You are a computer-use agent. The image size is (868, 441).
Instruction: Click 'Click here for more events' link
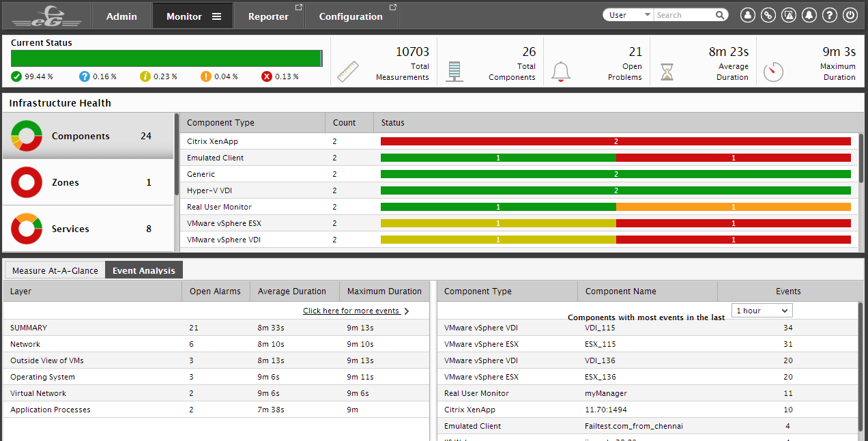point(351,311)
